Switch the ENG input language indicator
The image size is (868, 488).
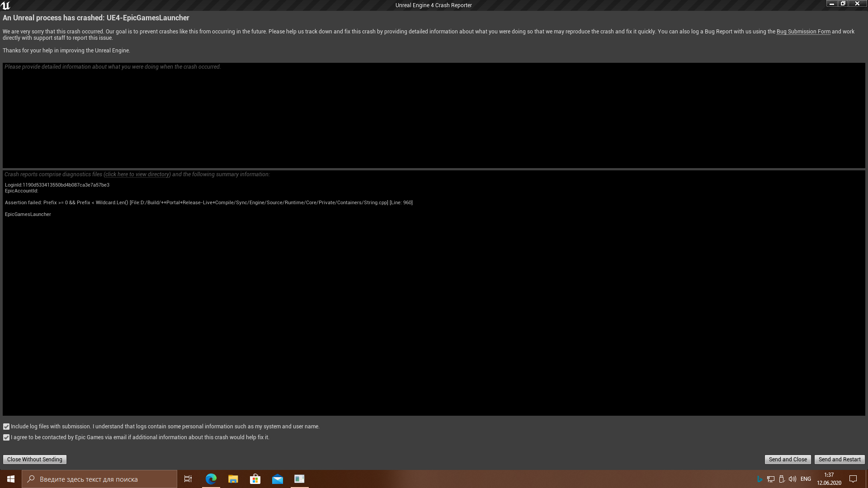click(x=806, y=479)
